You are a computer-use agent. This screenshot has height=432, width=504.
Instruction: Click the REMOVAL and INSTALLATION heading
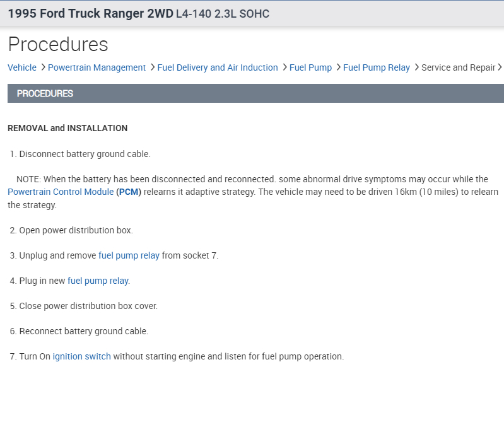tap(67, 128)
